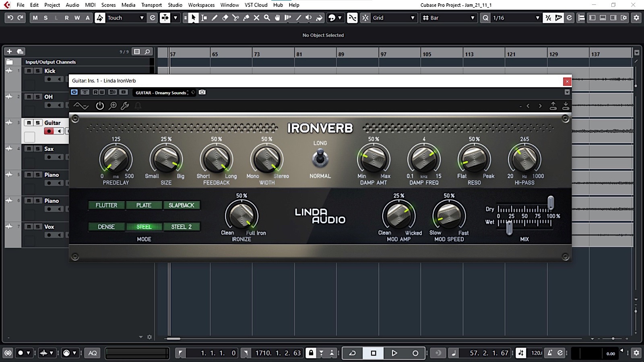Image resolution: width=644 pixels, height=362 pixels.
Task: Toggle the LONG/NORMAL switch
Action: [x=320, y=158]
